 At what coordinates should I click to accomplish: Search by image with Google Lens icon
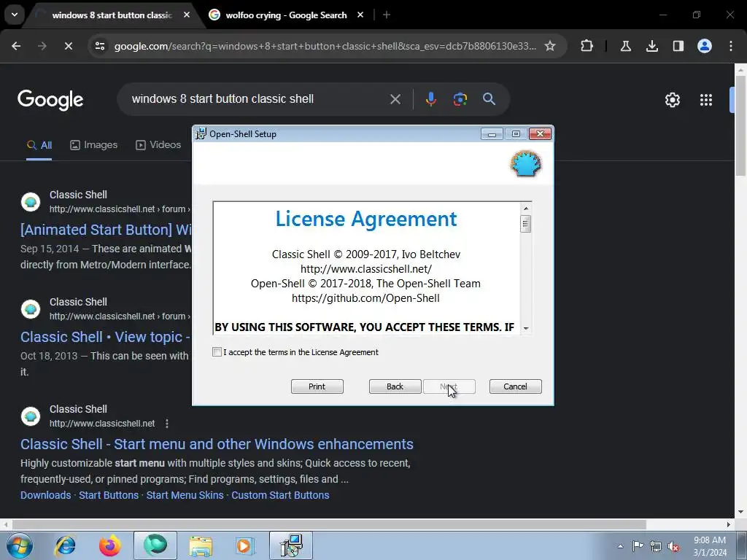coord(460,99)
